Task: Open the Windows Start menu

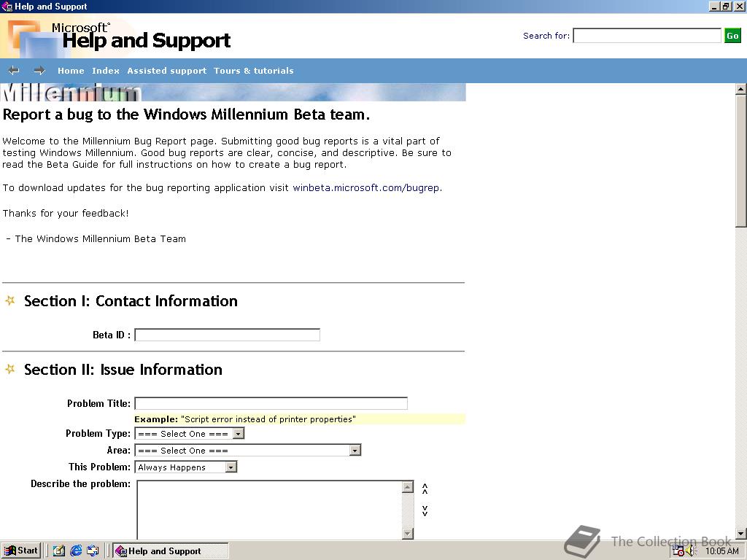Action: point(21,551)
